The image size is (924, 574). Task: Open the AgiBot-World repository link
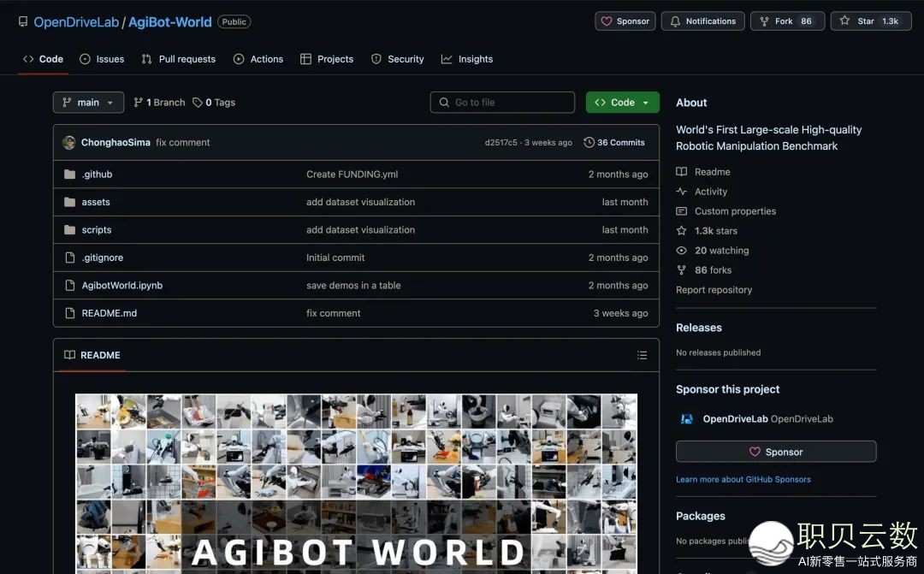coord(169,21)
